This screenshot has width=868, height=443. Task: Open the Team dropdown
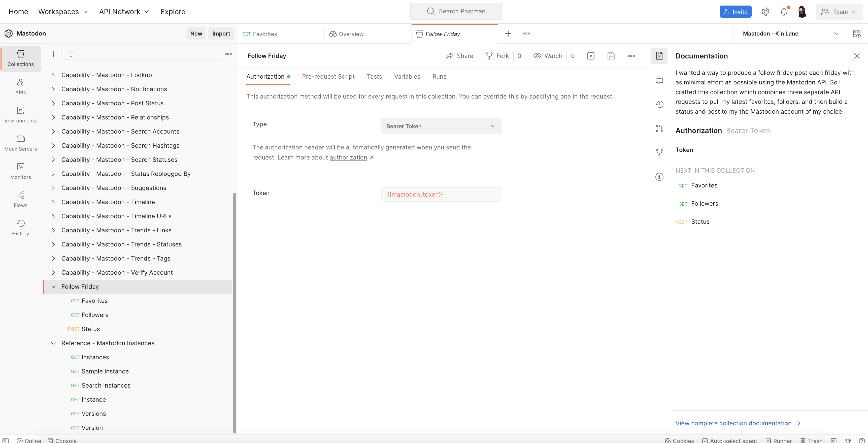point(839,11)
